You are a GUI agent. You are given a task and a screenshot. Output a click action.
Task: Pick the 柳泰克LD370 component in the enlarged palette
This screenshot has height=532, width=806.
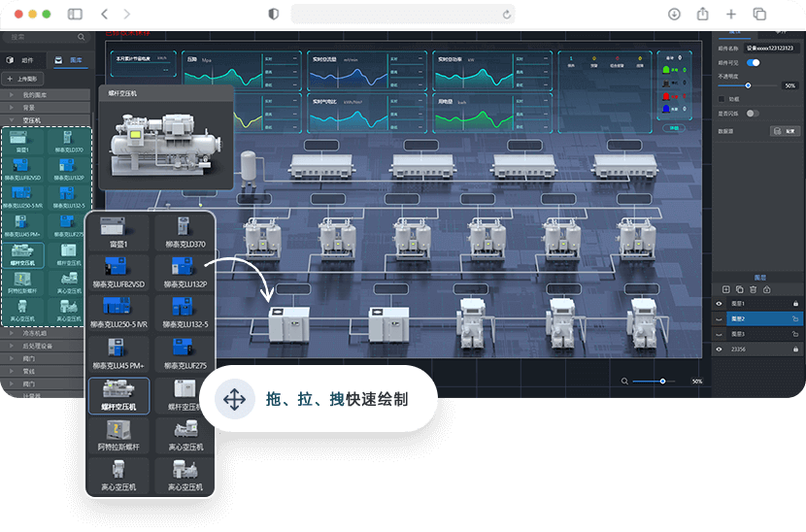(x=184, y=232)
